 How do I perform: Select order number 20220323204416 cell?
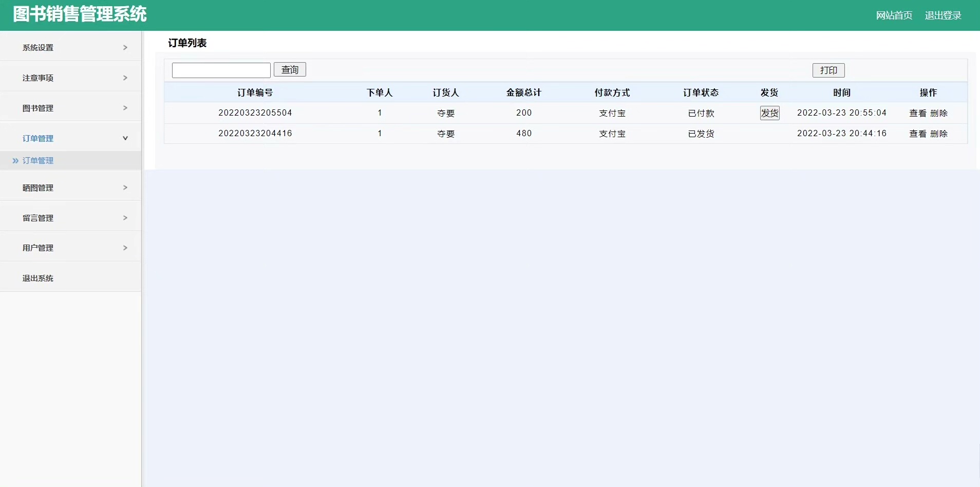[x=255, y=134]
